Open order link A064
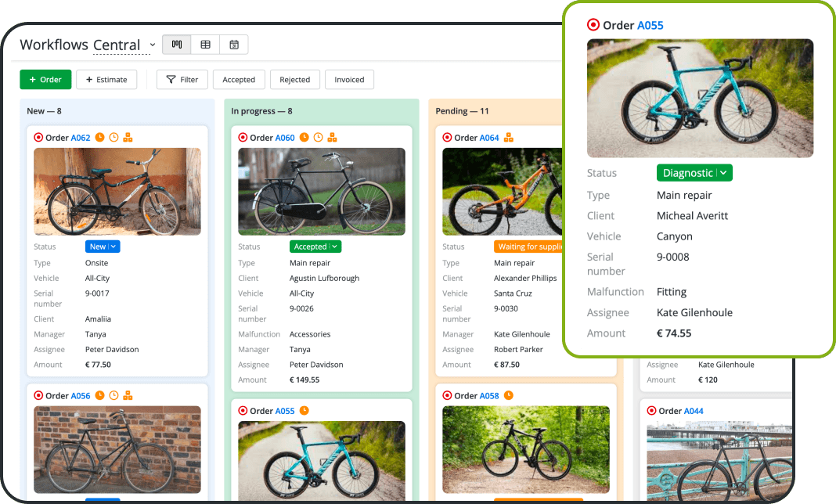 pyautogui.click(x=489, y=138)
